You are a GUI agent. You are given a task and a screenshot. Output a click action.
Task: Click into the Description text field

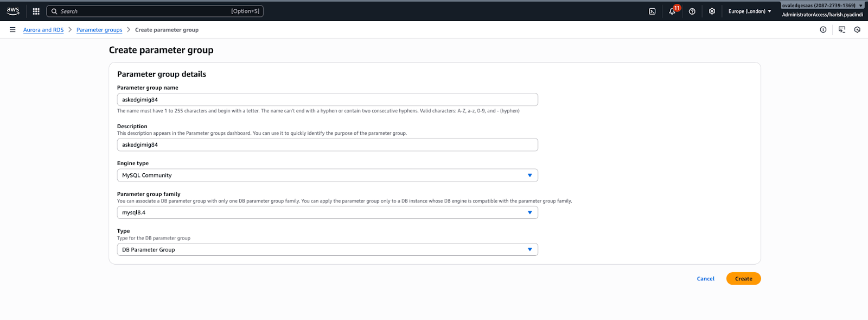point(327,145)
